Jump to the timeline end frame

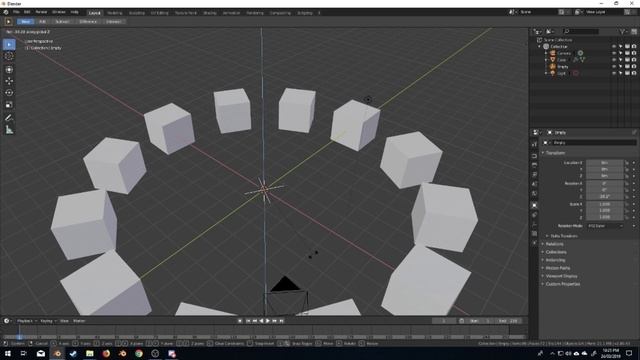[281, 321]
